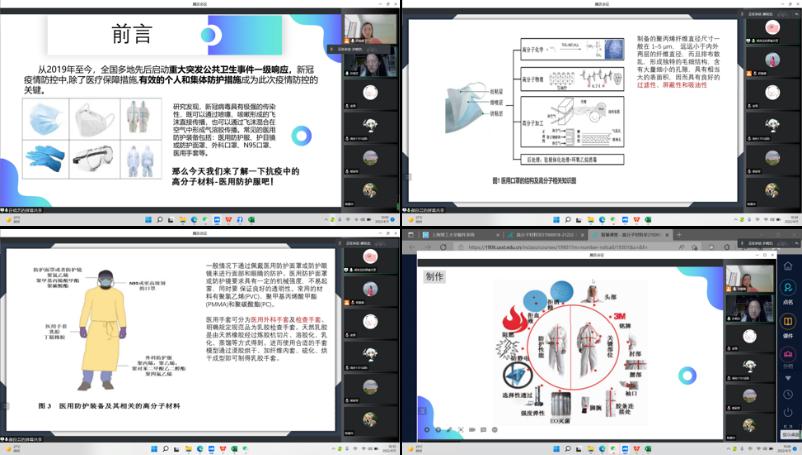Open taskbar Search under the 制作 window

(568, 449)
